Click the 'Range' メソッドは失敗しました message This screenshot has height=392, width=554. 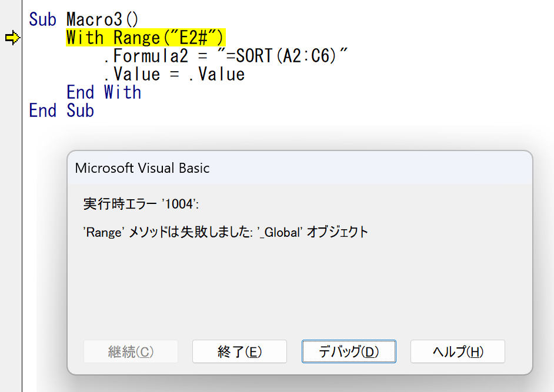click(x=225, y=232)
